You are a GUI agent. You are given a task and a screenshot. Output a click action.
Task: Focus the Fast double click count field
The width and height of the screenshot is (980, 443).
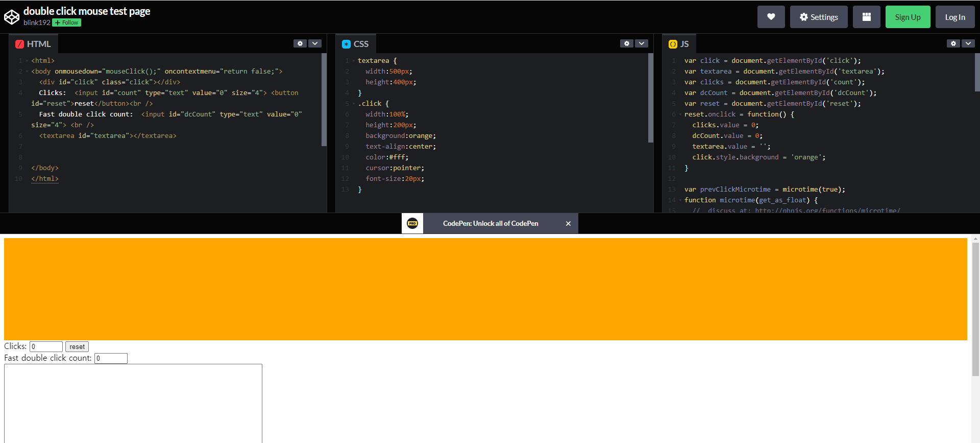click(x=111, y=358)
